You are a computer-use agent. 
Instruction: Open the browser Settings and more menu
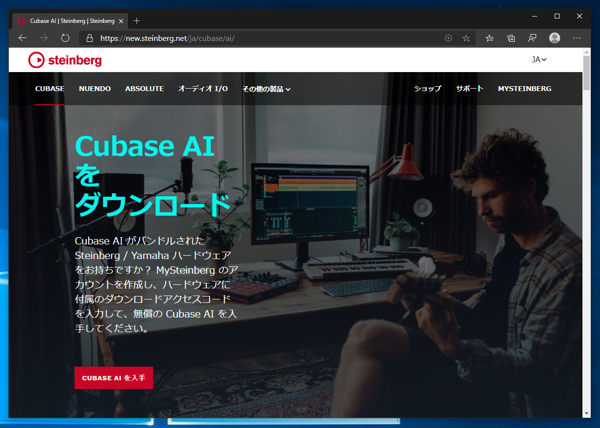point(577,38)
